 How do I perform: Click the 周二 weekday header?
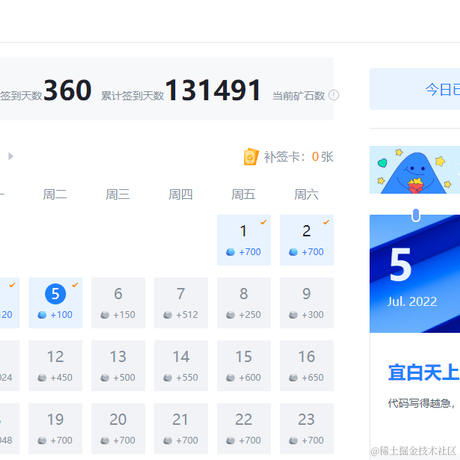(x=55, y=194)
